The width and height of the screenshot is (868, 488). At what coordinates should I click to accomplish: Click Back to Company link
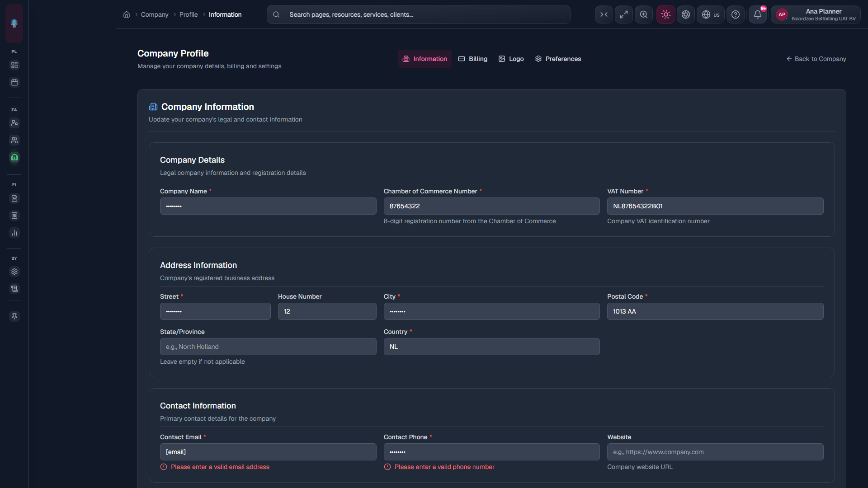816,59
